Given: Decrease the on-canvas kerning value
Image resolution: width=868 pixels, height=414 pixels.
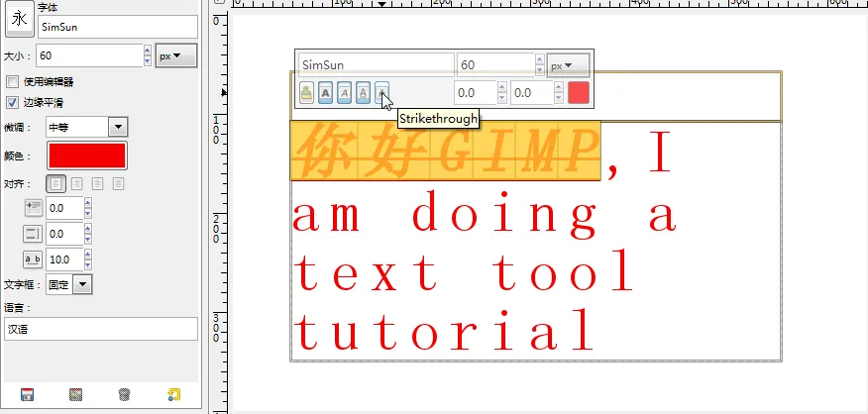Looking at the screenshot, I should coord(559,98).
